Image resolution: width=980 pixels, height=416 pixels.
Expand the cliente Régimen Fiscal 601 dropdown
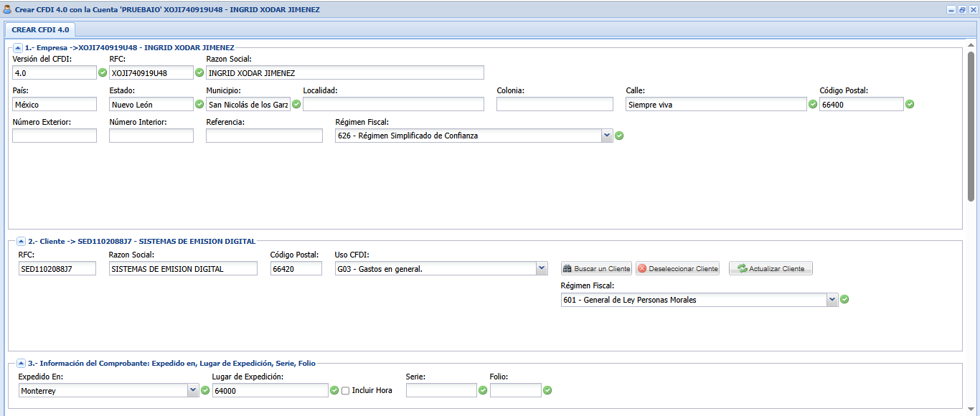tap(832, 300)
